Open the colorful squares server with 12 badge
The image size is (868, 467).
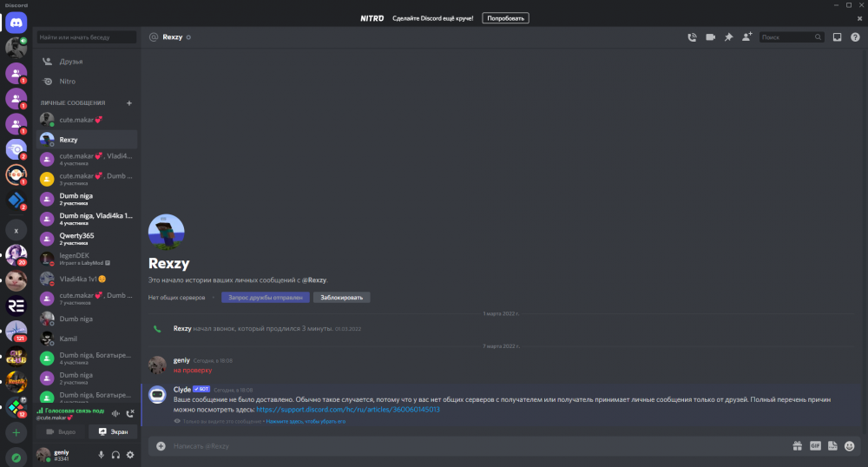(x=16, y=407)
